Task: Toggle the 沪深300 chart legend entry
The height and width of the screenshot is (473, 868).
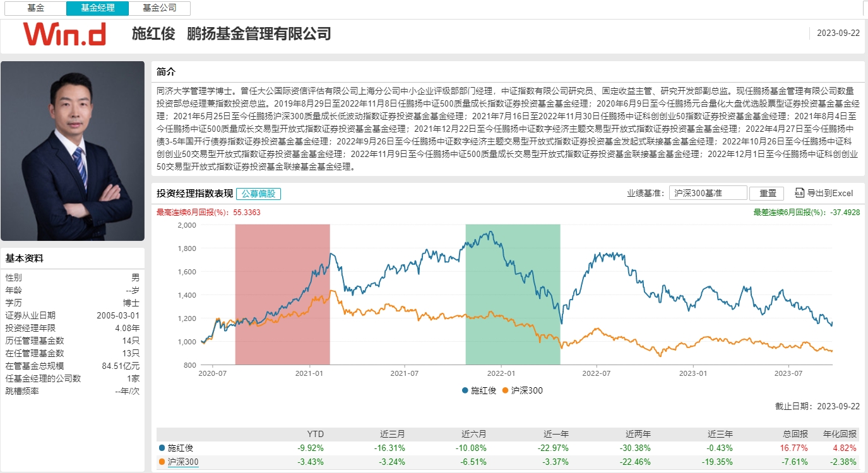Action: [x=522, y=390]
